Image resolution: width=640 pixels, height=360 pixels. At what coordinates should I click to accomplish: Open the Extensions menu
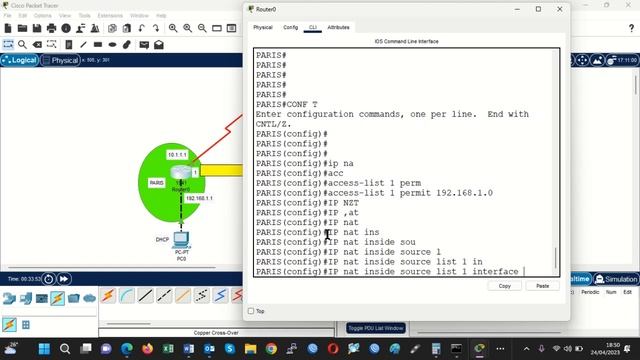pos(110,16)
